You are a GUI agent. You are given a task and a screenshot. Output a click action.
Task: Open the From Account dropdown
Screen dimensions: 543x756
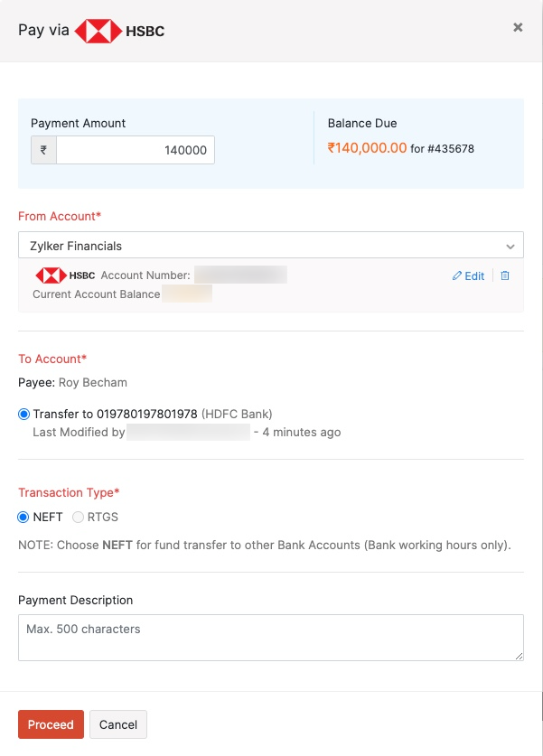tap(271, 245)
